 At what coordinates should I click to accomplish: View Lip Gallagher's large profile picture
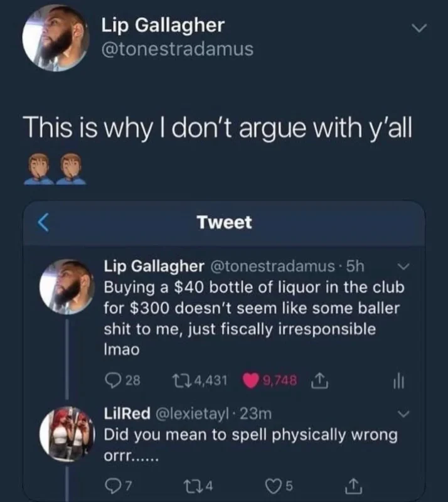(56, 38)
